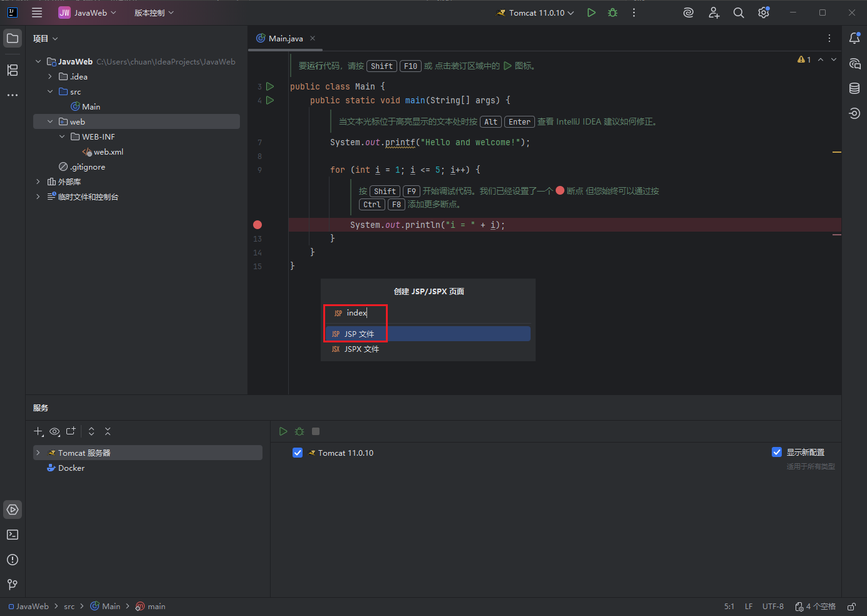Open the Project tool window
867x616 pixels.
click(x=13, y=38)
